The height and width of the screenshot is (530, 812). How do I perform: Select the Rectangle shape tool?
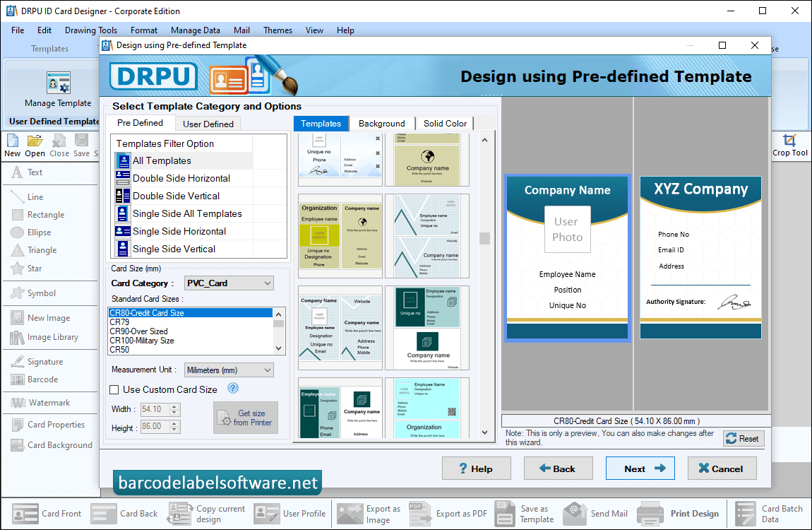point(38,215)
